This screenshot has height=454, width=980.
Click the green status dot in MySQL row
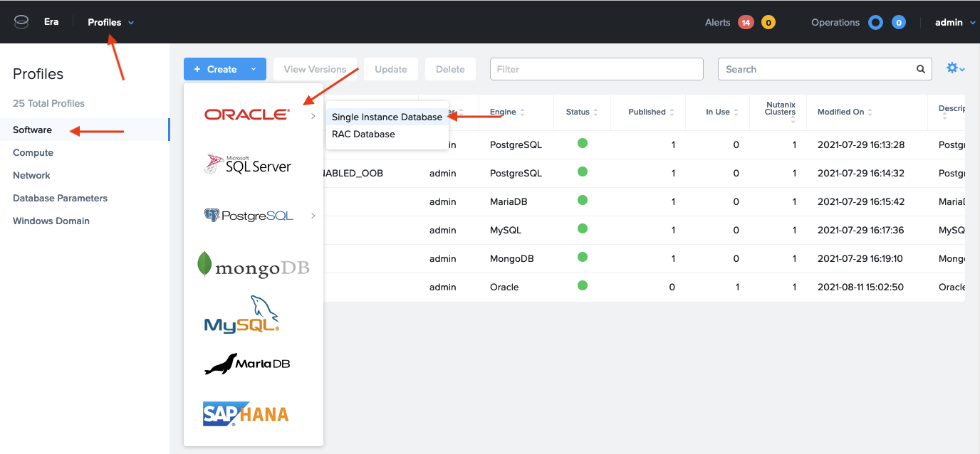tap(583, 229)
